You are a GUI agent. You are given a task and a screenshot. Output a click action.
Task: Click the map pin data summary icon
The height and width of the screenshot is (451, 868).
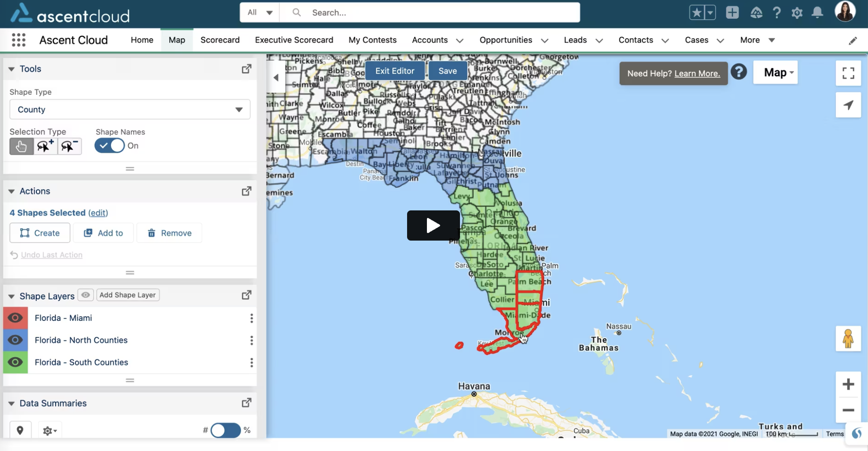pos(20,430)
